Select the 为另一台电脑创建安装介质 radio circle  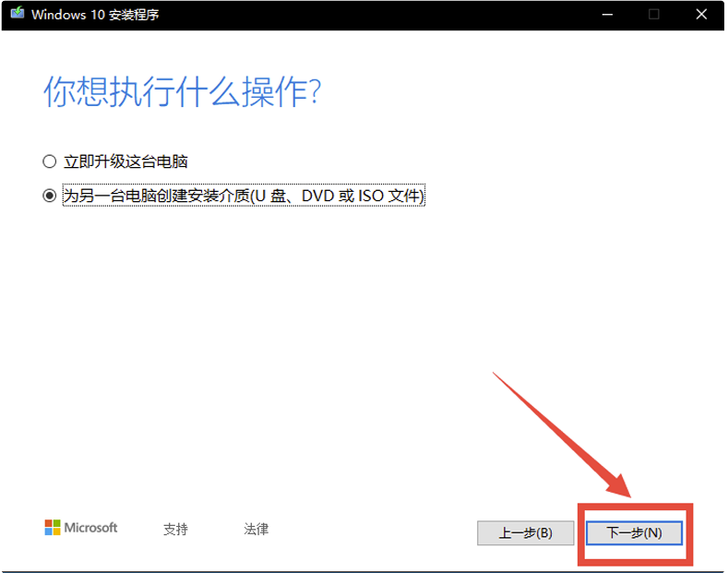tap(50, 196)
